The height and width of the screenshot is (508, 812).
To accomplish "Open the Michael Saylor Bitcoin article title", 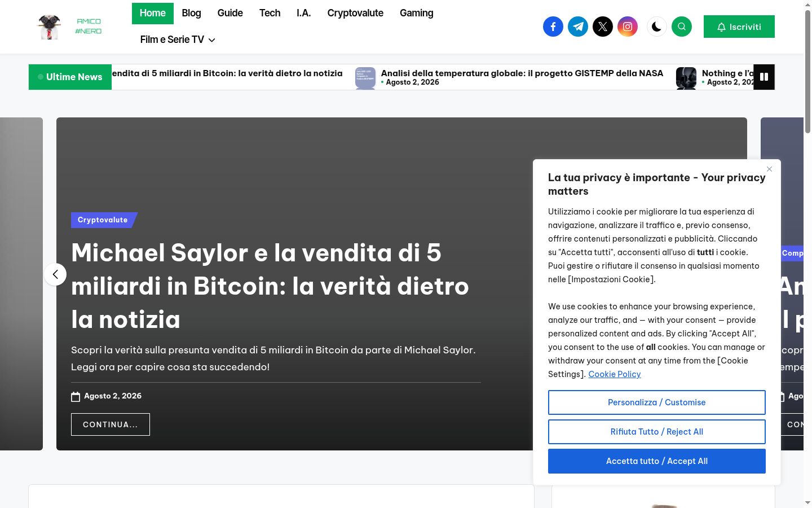I will click(x=270, y=286).
